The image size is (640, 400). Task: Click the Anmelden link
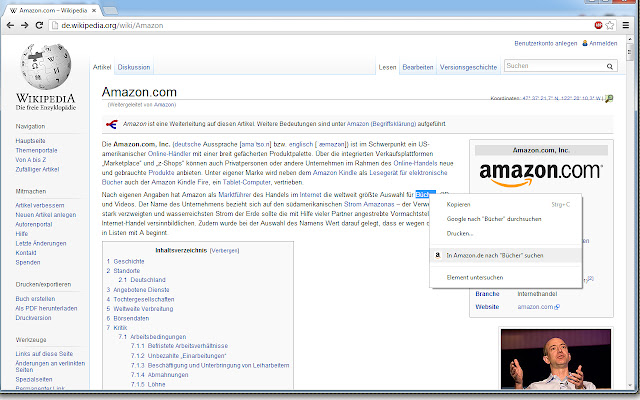603,43
